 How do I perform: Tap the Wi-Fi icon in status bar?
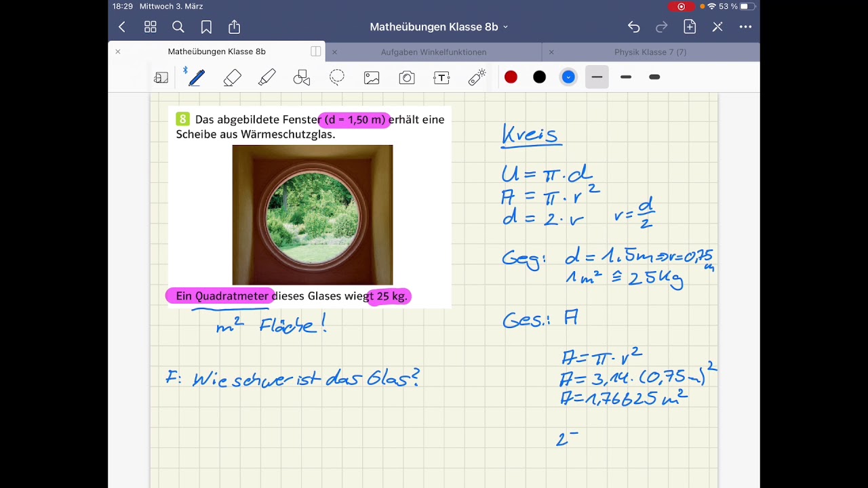(x=711, y=6)
